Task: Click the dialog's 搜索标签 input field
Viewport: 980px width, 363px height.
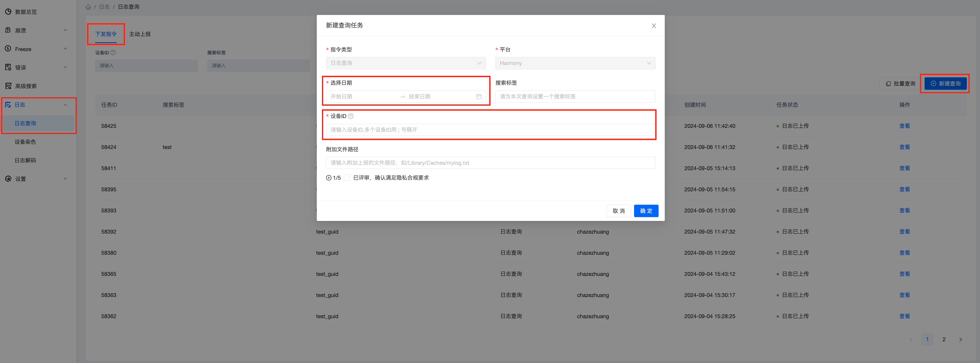Action: [575, 97]
